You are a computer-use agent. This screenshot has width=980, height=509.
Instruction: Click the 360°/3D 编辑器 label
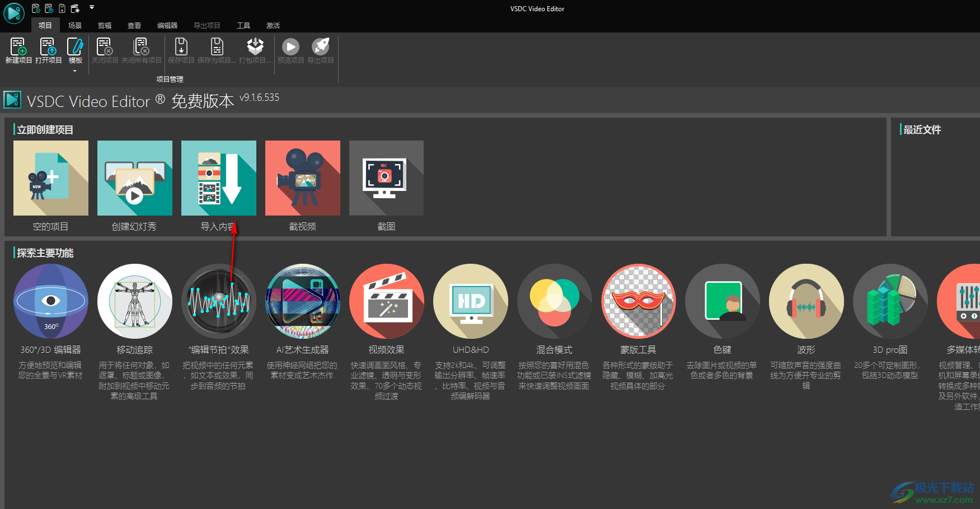coord(50,349)
